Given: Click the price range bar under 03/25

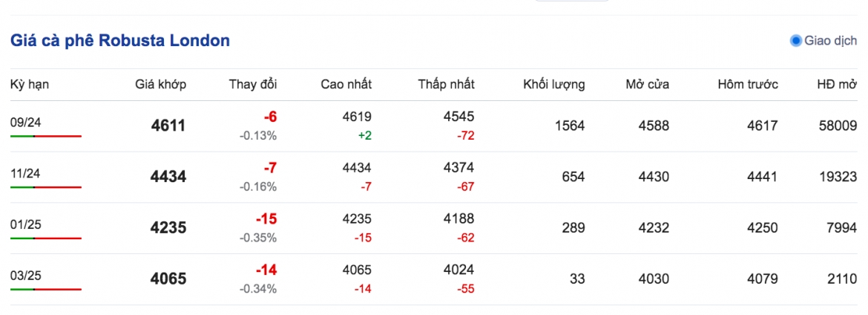Looking at the screenshot, I should [46, 289].
